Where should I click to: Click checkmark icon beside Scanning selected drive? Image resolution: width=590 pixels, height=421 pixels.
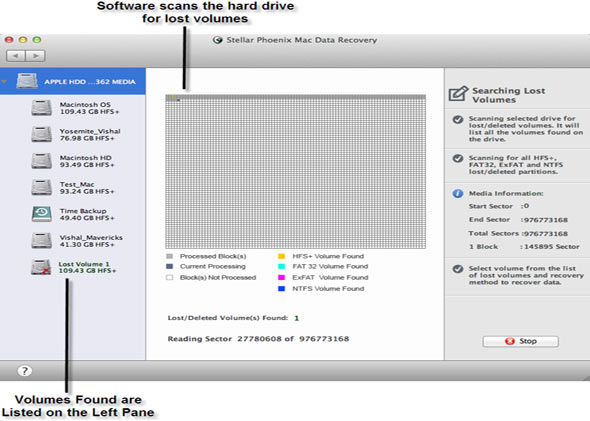tap(458, 120)
